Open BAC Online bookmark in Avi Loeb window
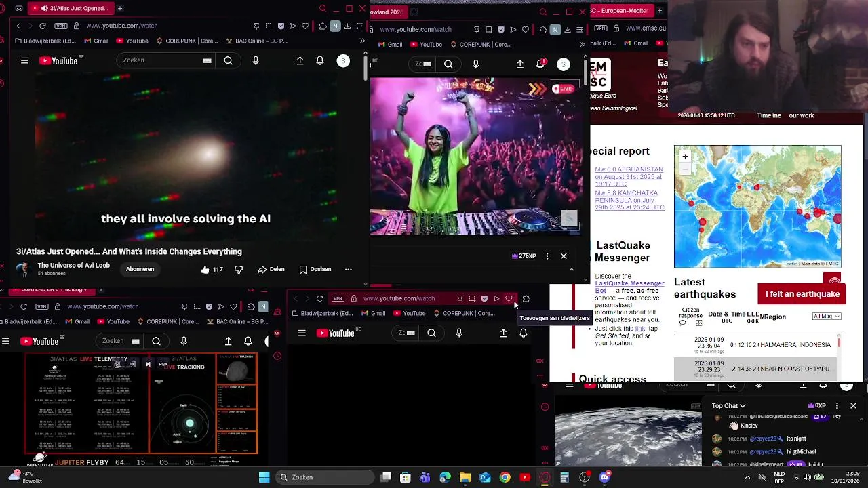The height and width of the screenshot is (488, 868). point(255,41)
